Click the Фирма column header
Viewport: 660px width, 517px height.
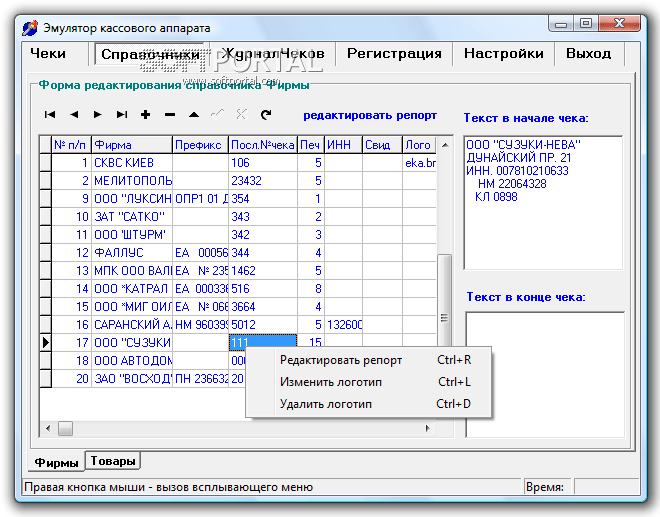(132, 145)
